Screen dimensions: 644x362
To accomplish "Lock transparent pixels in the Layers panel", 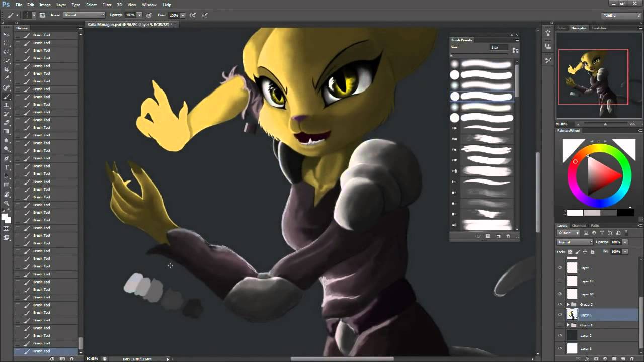I will pyautogui.click(x=570, y=252).
